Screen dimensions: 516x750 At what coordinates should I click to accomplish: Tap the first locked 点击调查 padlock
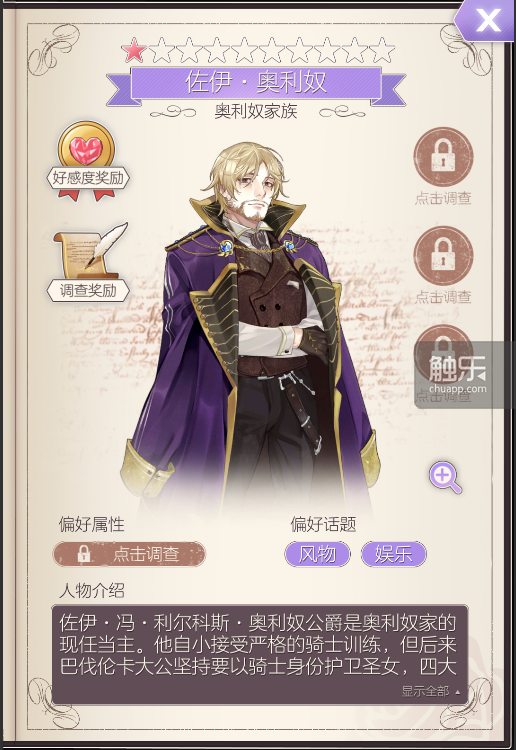[x=443, y=156]
